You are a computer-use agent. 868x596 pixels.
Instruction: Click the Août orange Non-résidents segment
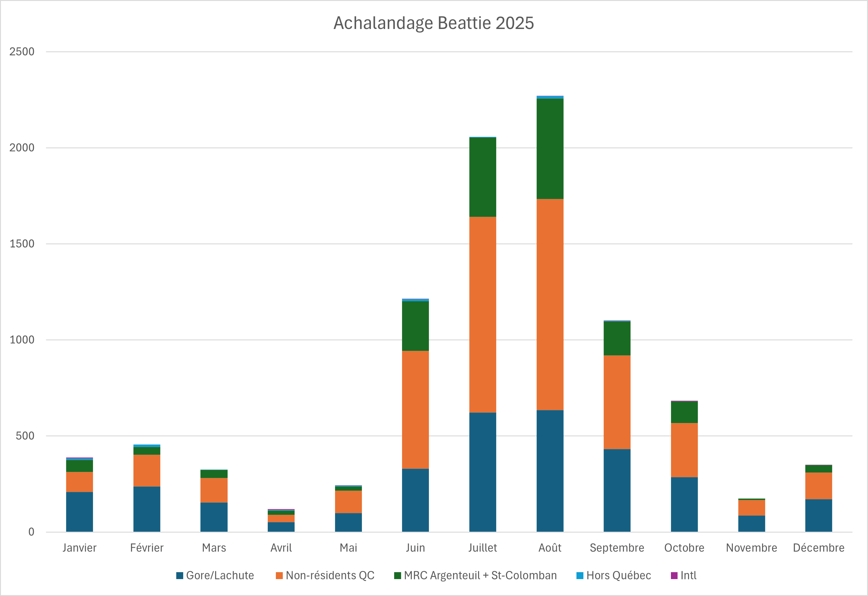[x=550, y=305]
